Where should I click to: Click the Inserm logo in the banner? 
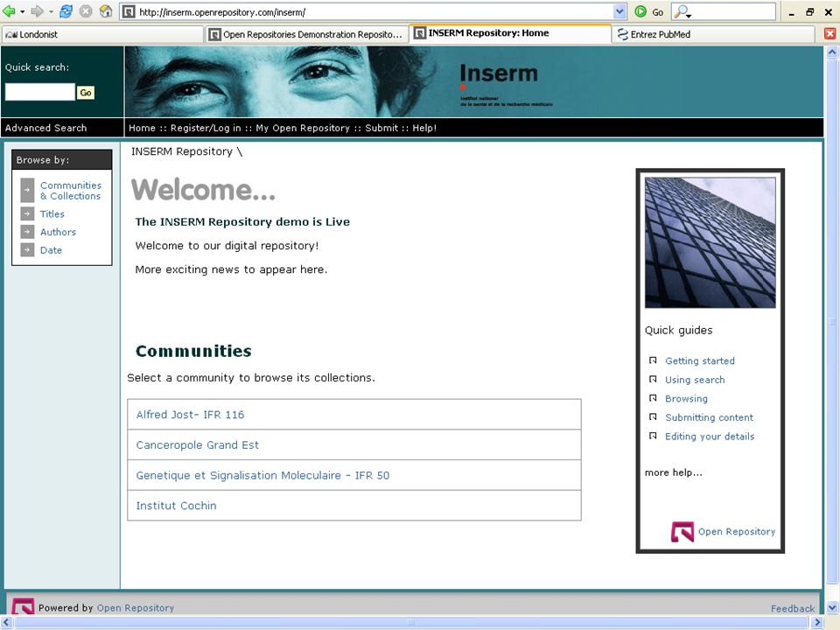[507, 84]
